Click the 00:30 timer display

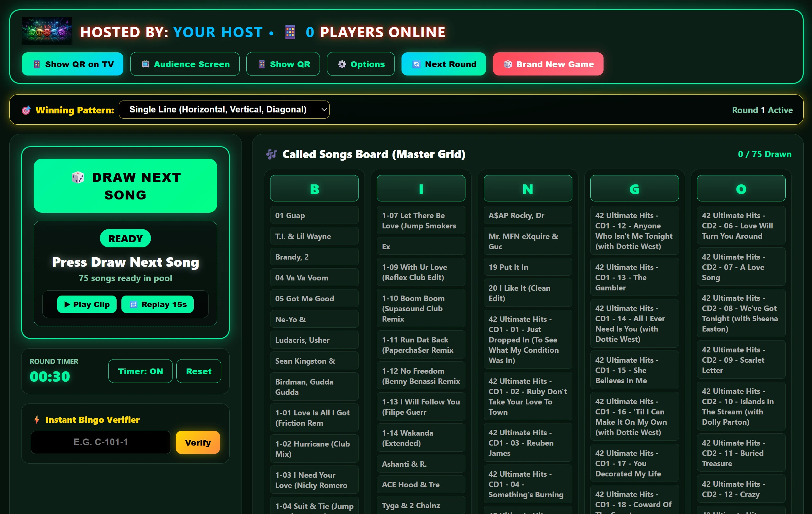(x=50, y=377)
